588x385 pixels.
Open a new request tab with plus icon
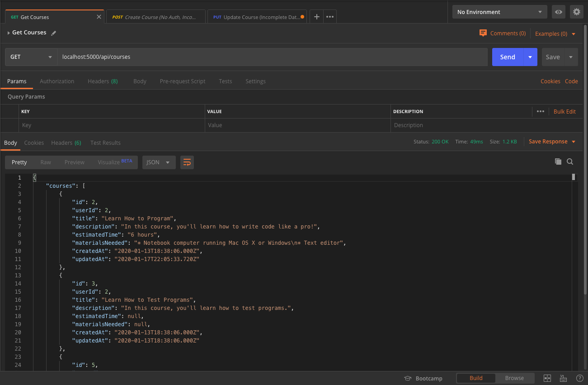pos(317,17)
